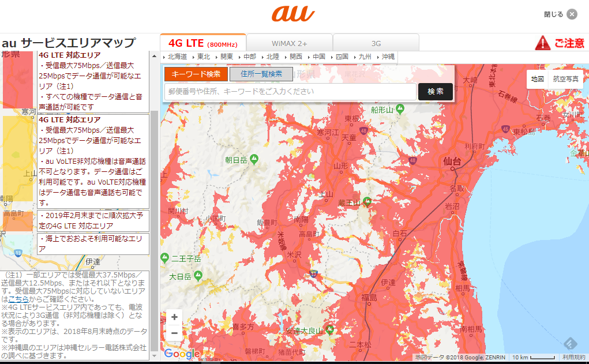Screen dimensions: 589x364
Task: Click the 地図データ ©2018 Google, ZENRIN attribution
Action: [x=460, y=357]
